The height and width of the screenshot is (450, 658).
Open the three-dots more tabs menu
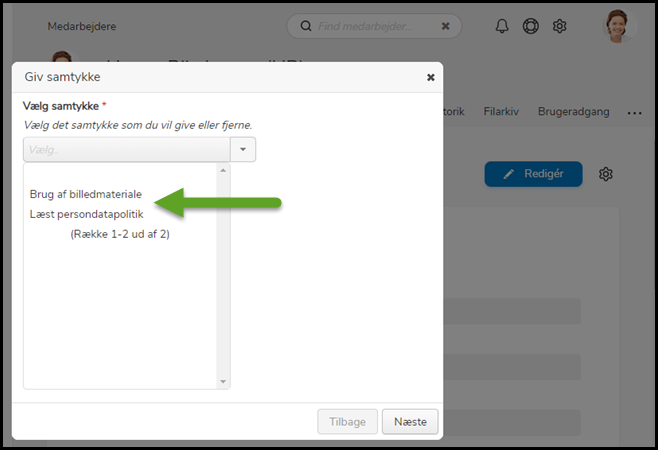point(634,113)
